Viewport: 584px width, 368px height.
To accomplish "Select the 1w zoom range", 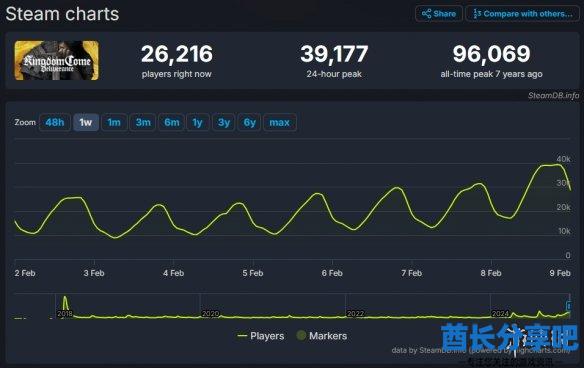I will (86, 122).
